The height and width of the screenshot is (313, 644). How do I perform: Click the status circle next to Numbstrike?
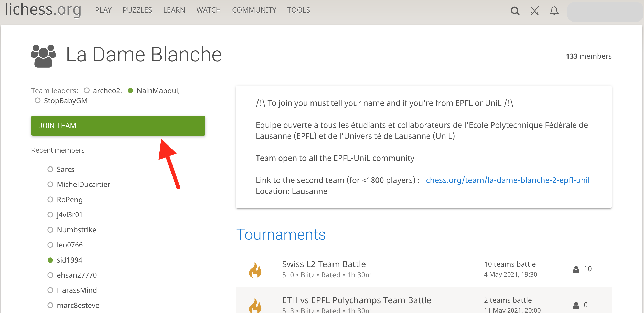(50, 230)
